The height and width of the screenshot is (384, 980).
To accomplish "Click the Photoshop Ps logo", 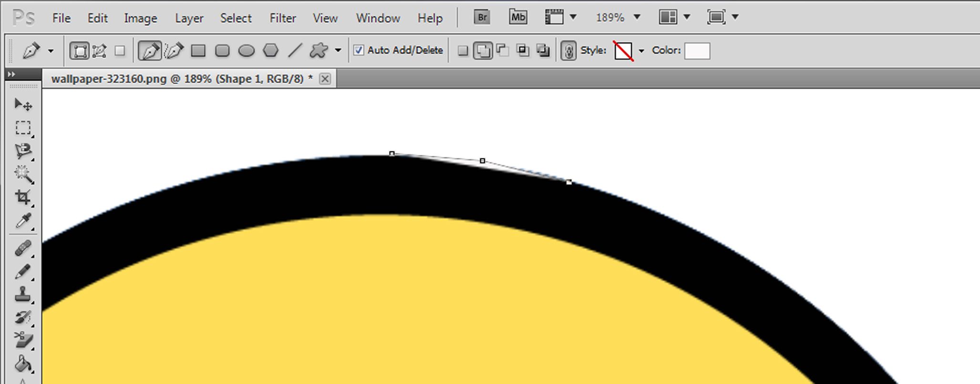I will (23, 18).
